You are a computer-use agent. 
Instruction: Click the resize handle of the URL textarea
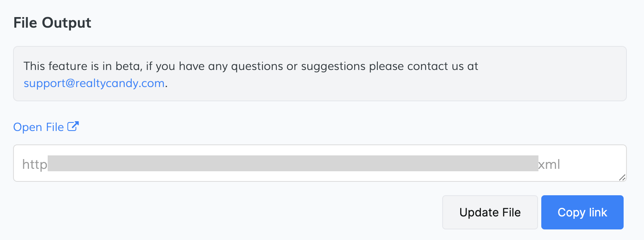click(x=622, y=177)
